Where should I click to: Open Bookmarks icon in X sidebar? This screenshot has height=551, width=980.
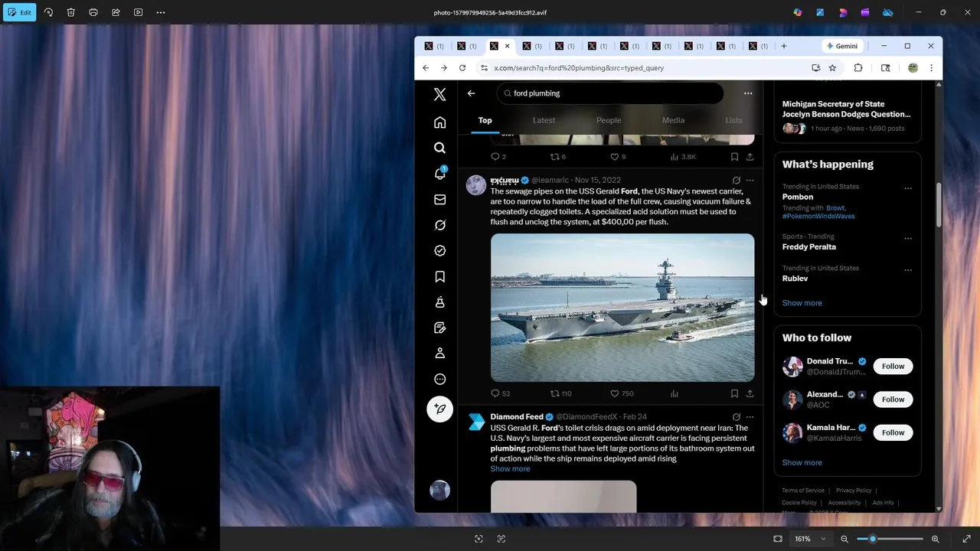439,276
